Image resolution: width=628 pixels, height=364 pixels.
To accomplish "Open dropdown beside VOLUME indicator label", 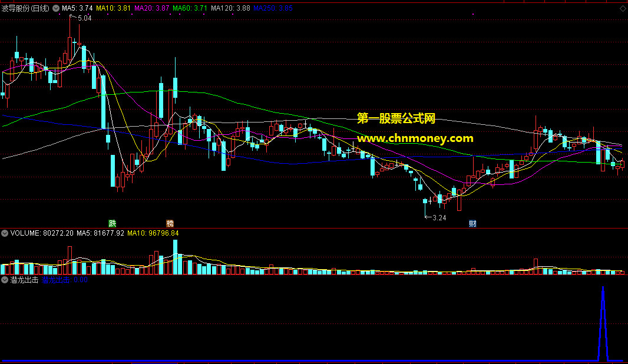I will click(x=5, y=233).
